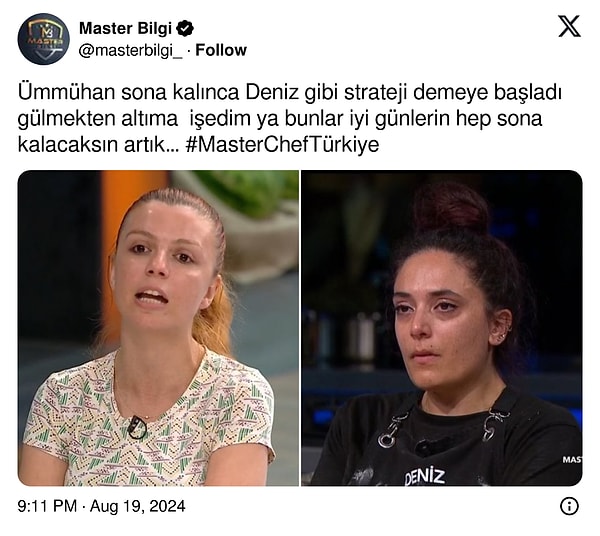Image resolution: width=600 pixels, height=536 pixels.
Task: Click the Aug 19, 2024 date
Action: pyautogui.click(x=138, y=506)
